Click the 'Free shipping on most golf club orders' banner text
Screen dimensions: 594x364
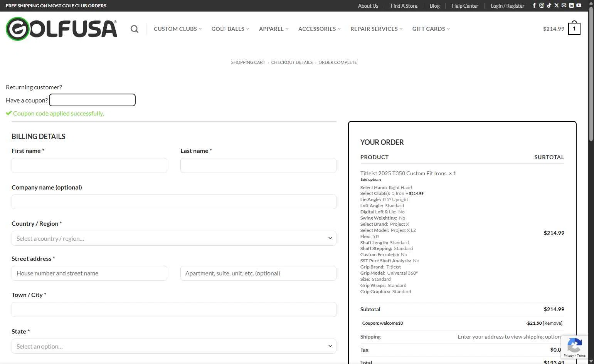56,6
